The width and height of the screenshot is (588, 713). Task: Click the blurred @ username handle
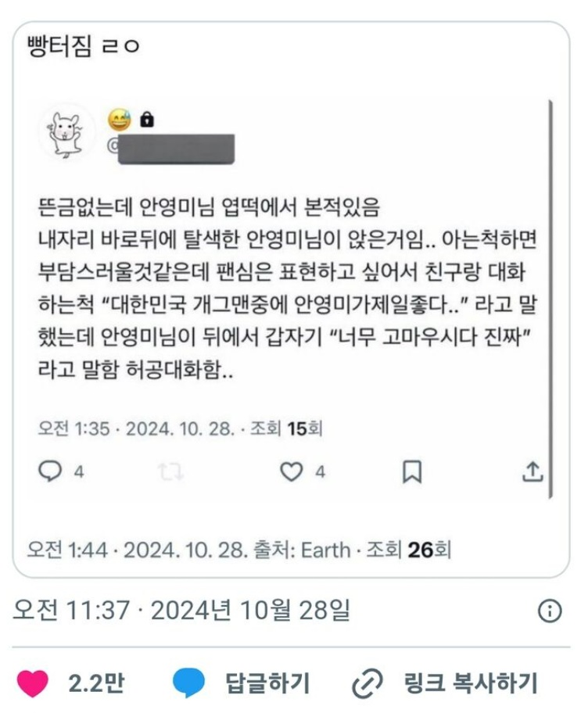coord(171,149)
